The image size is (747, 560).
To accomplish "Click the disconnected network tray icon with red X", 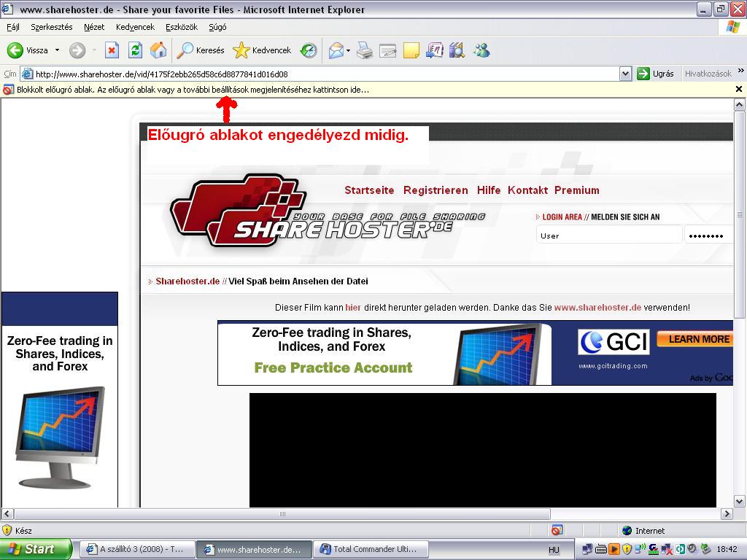I will click(x=667, y=550).
